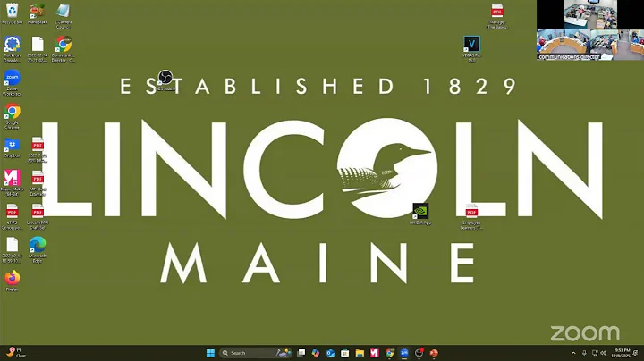Image resolution: width=644 pixels, height=361 pixels.
Task: Select the bottom-right room video thumbnail
Action: click(617, 45)
